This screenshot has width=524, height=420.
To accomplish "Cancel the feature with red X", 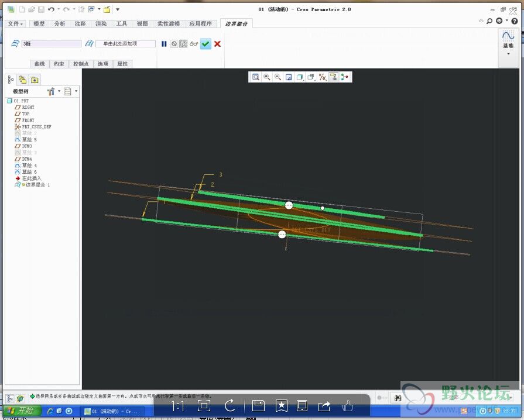I will (x=217, y=44).
